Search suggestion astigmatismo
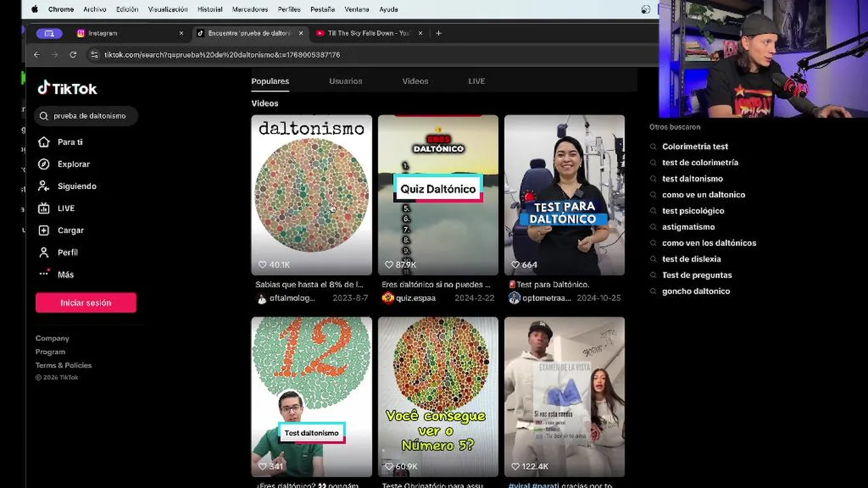Viewport: 868px width, 488px height. (688, 227)
